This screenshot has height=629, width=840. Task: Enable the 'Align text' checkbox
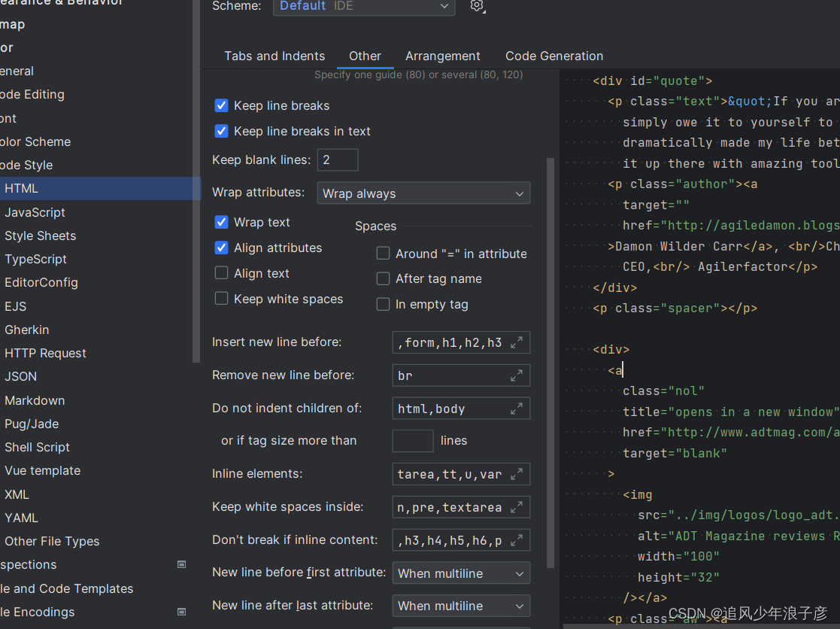[221, 273]
